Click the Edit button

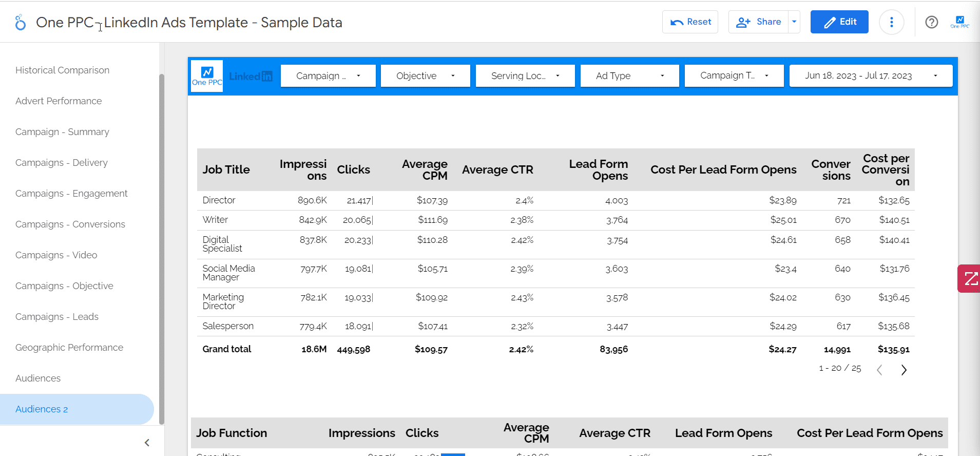[839, 22]
